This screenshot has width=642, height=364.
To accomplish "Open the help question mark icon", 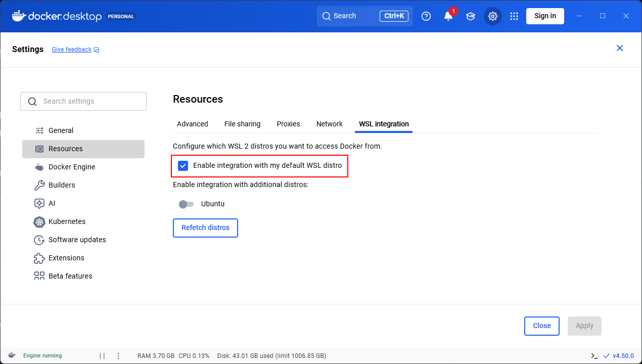I will (x=426, y=16).
